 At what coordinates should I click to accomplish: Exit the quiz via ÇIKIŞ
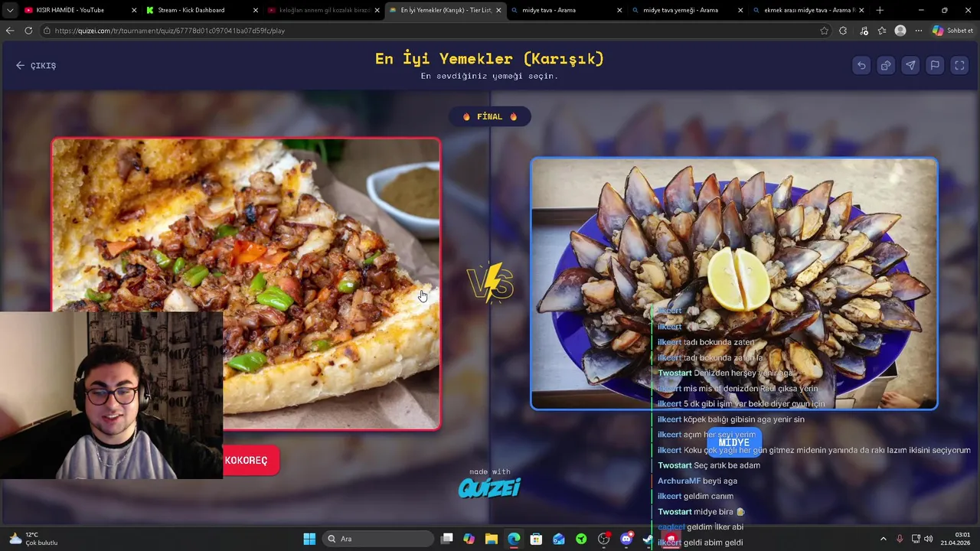pyautogui.click(x=36, y=66)
